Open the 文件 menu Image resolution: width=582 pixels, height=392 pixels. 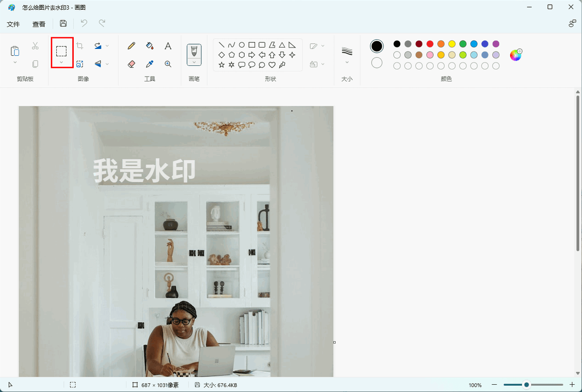point(13,24)
